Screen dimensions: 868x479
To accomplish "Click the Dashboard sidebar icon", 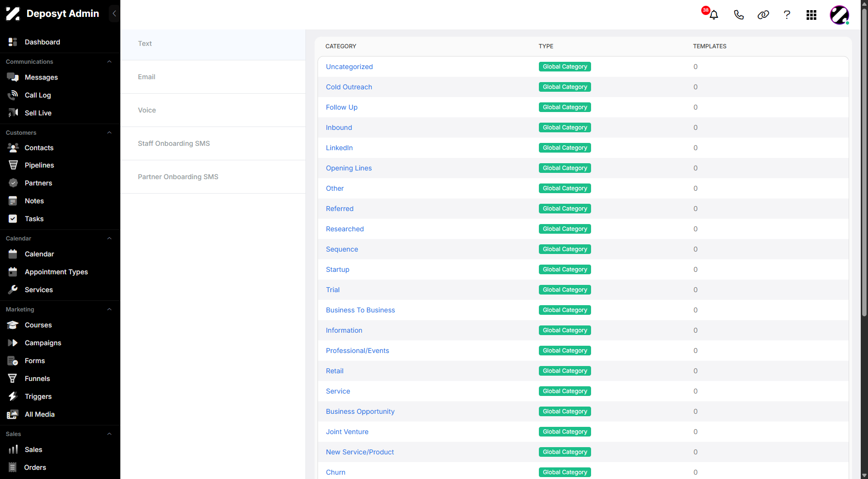I will click(x=13, y=42).
